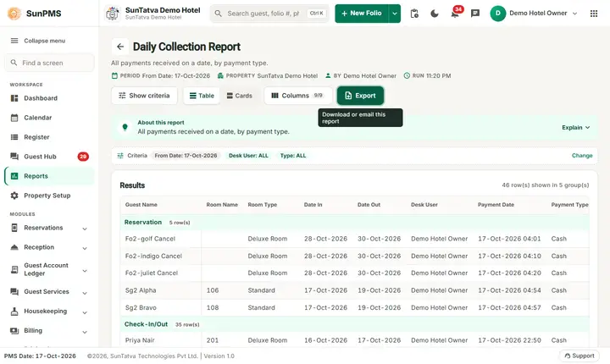The width and height of the screenshot is (610, 364).
Task: Expand the Housekeeping module
Action: (49, 312)
